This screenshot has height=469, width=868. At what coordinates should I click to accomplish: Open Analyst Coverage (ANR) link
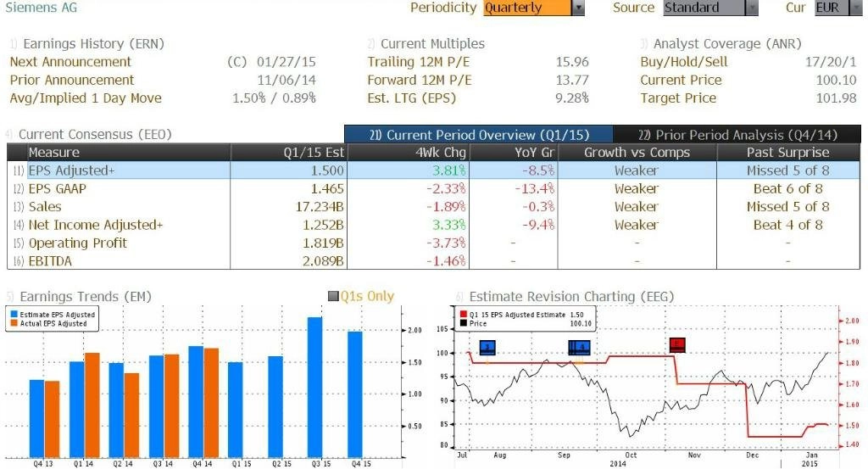727,44
